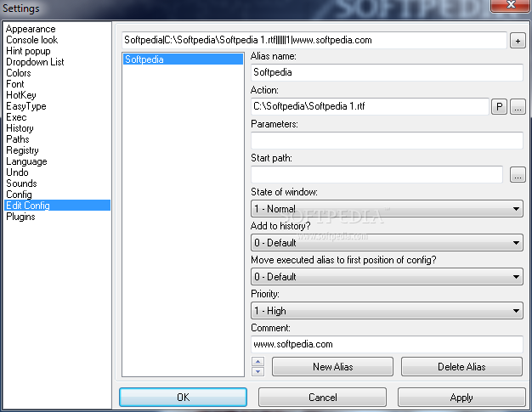Go to the Font settings page
The width and height of the screenshot is (532, 412).
click(57, 84)
